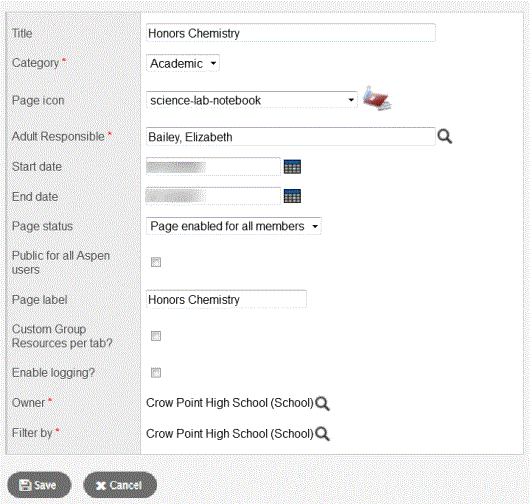Enable logging checkbox

(156, 373)
